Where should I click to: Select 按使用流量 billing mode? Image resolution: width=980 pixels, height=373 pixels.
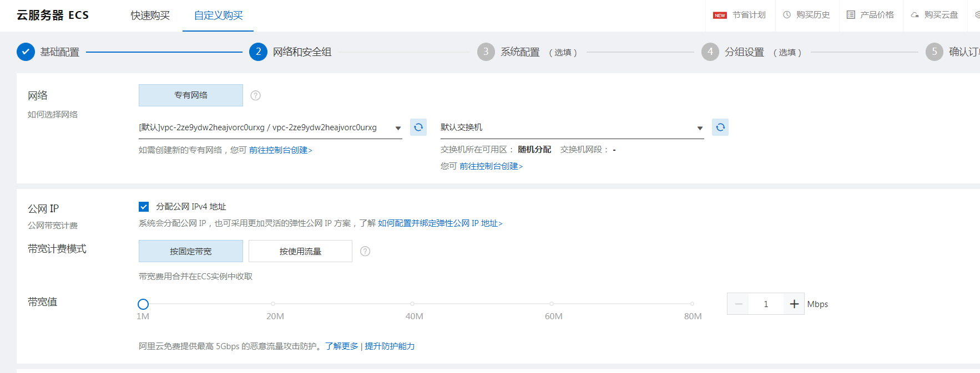[300, 251]
